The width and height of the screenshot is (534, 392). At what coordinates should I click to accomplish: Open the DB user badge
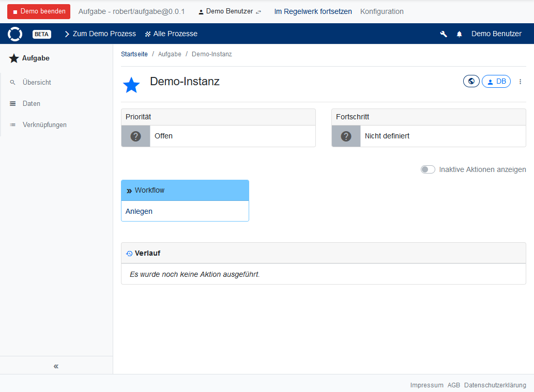[x=496, y=81]
